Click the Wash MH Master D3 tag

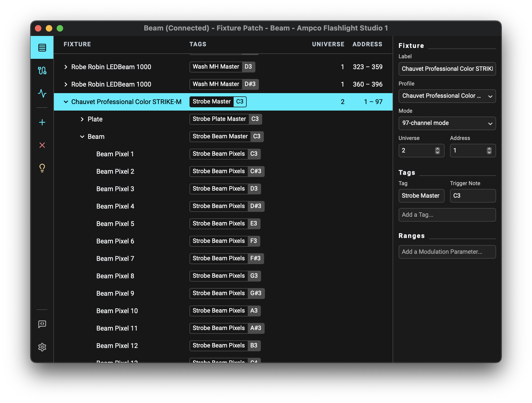[x=222, y=67]
